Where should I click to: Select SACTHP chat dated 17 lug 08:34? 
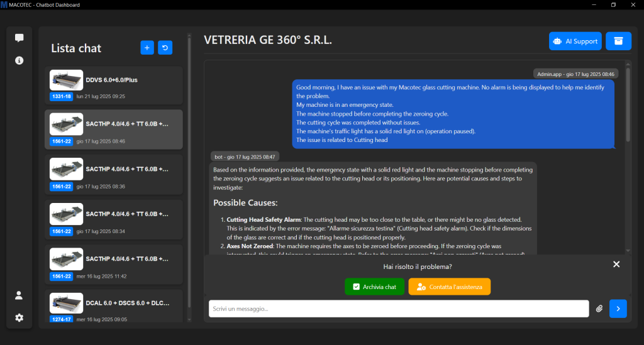click(x=114, y=220)
